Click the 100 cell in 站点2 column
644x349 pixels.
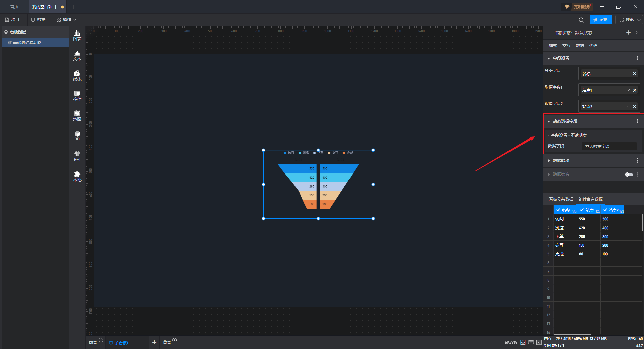pos(612,254)
